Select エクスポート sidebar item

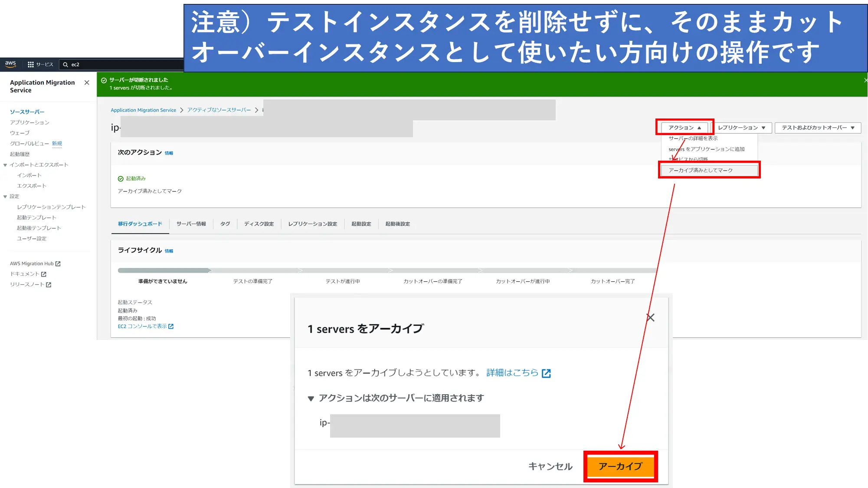pyautogui.click(x=32, y=186)
